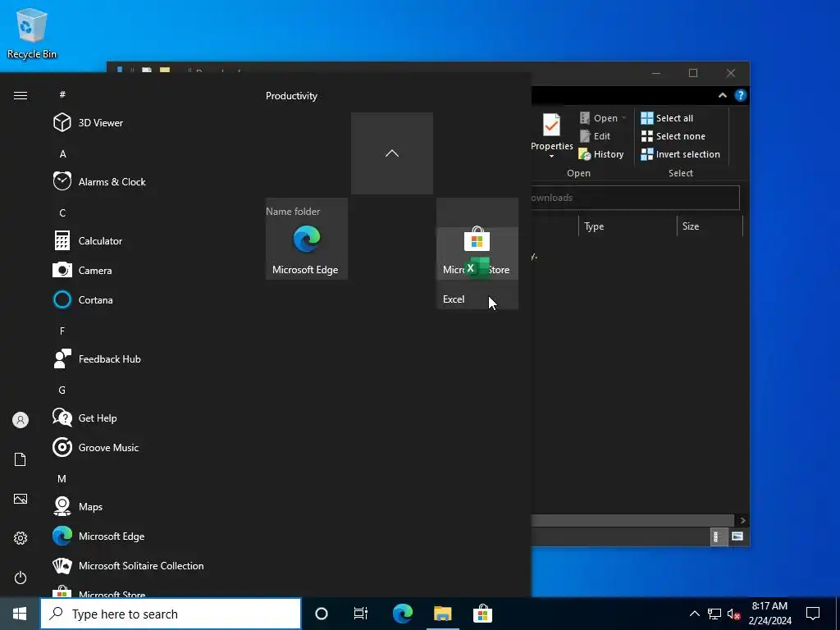Viewport: 840px width, 630px height.
Task: Expand the Open dropdown arrow
Action: [624, 118]
